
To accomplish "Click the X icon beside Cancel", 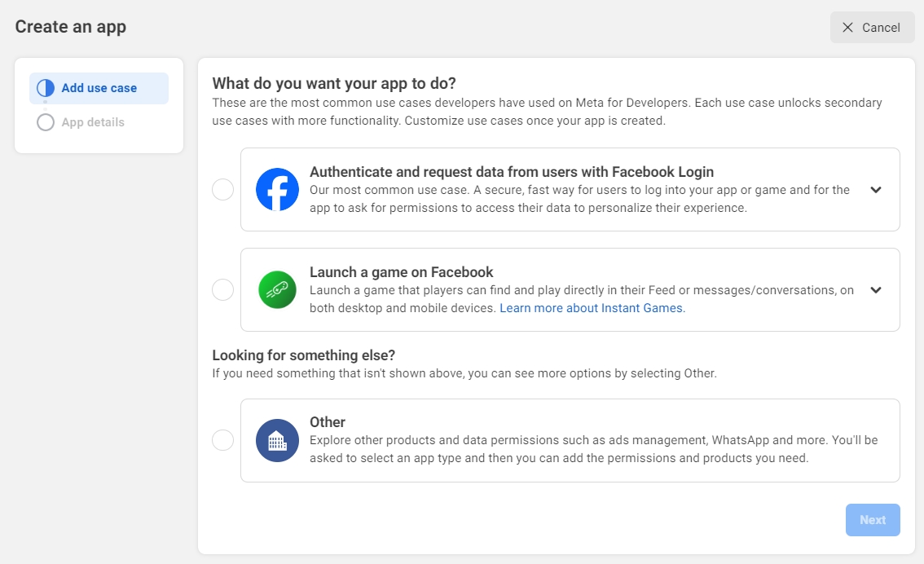I will [848, 28].
